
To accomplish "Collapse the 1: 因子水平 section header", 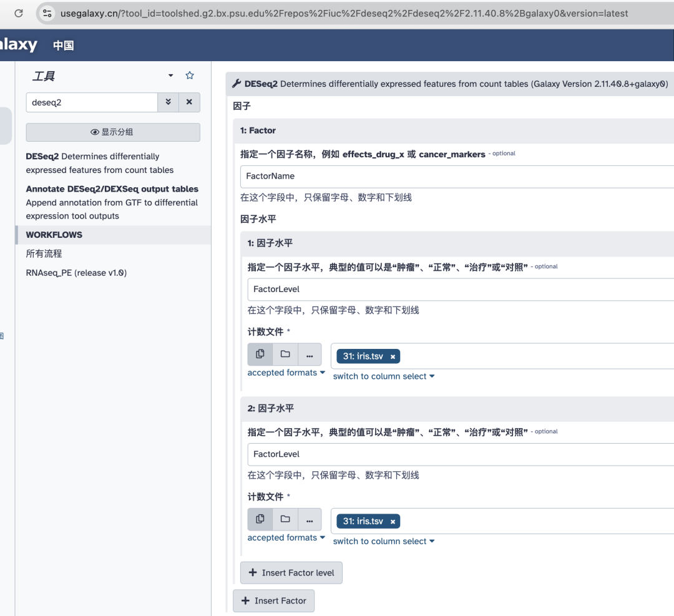I will click(457, 243).
